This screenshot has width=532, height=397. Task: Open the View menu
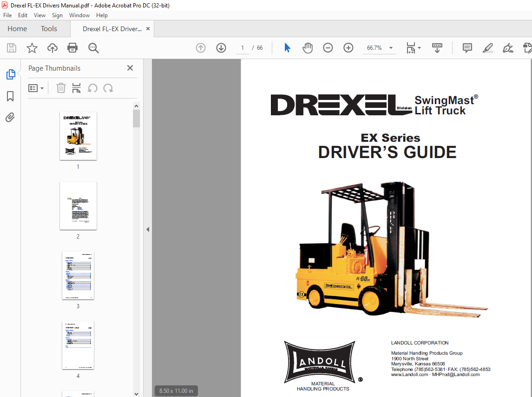39,15
